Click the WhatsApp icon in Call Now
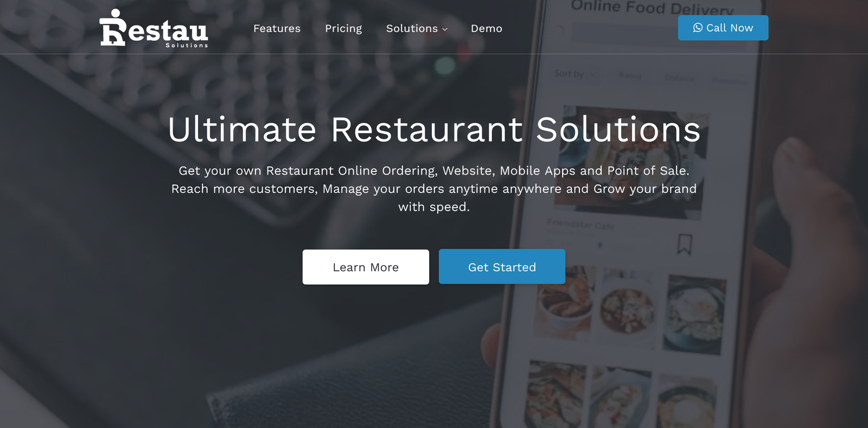This screenshot has width=868, height=428. pos(698,28)
